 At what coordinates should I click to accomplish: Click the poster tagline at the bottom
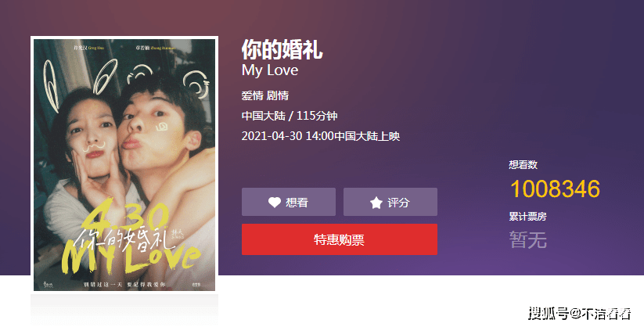124,284
